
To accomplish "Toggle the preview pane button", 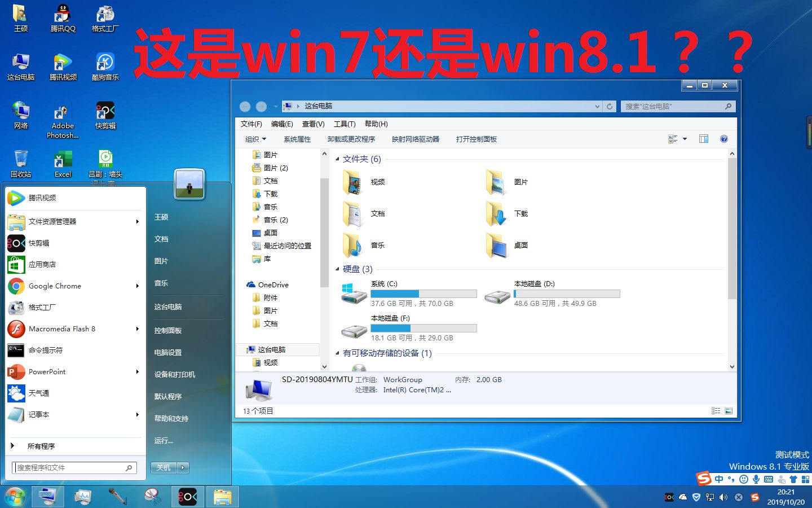I will [704, 139].
